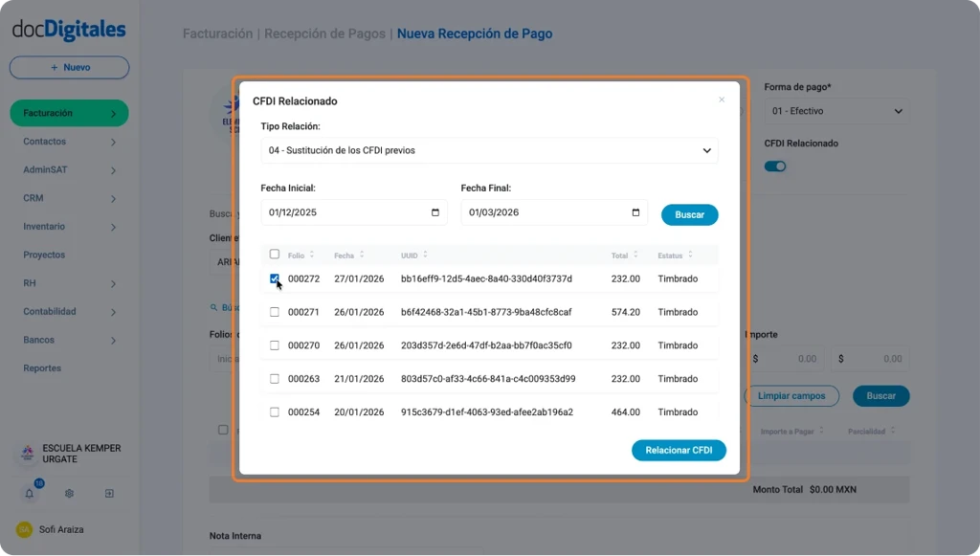Sort table by Total column arrows

(x=636, y=256)
